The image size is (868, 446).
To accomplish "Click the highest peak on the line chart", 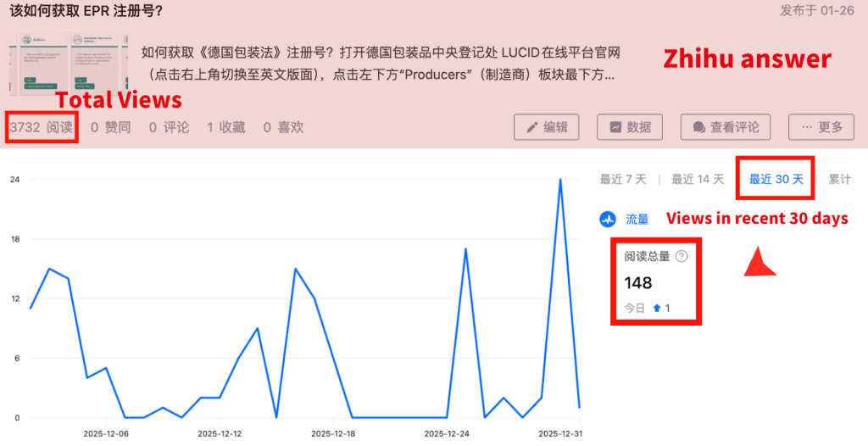I will (x=560, y=180).
